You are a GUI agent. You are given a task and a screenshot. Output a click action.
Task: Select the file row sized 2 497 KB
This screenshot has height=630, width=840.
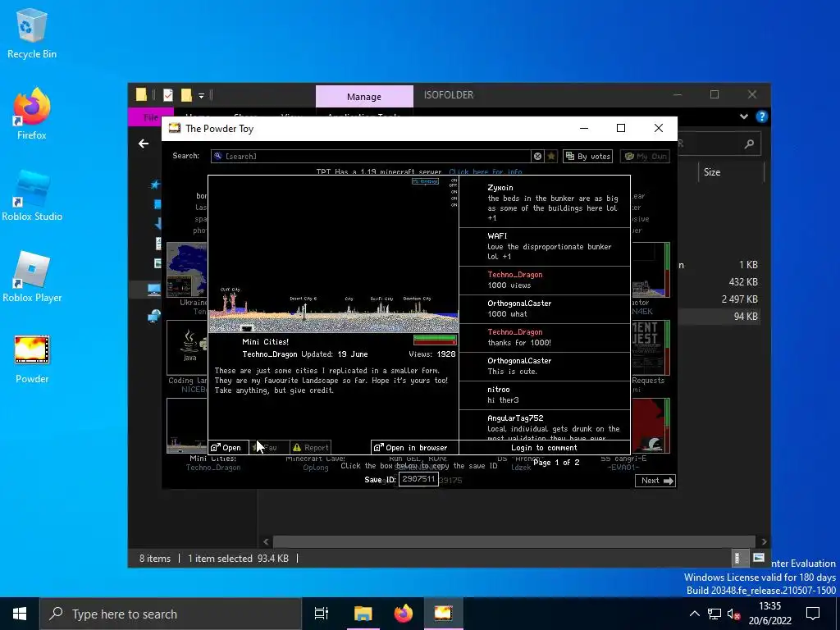[x=719, y=299]
